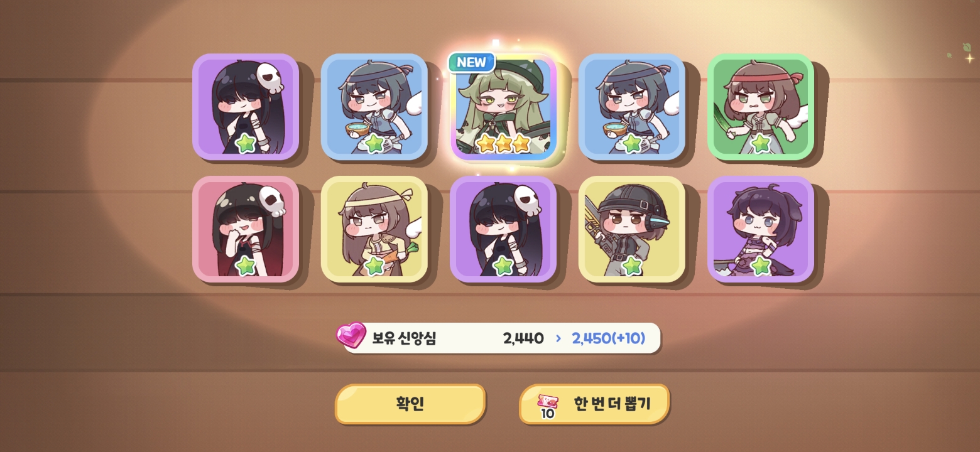980x452 pixels.
Task: Select the NEW three-star green-haired character card
Action: tap(503, 107)
